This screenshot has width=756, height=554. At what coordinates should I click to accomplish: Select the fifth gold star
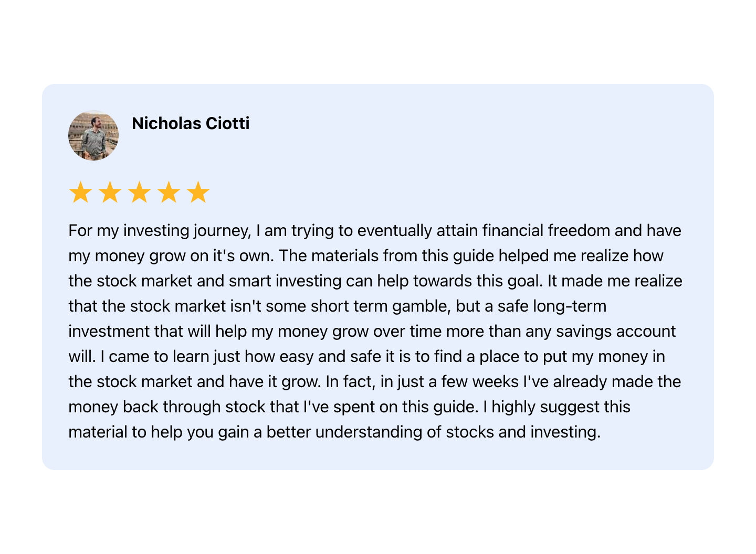198,193
